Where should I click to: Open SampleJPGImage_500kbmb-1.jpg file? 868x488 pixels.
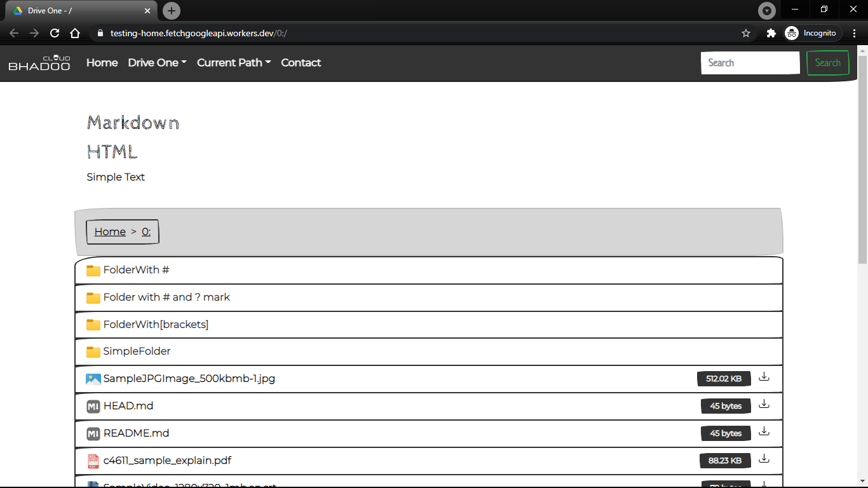click(189, 379)
